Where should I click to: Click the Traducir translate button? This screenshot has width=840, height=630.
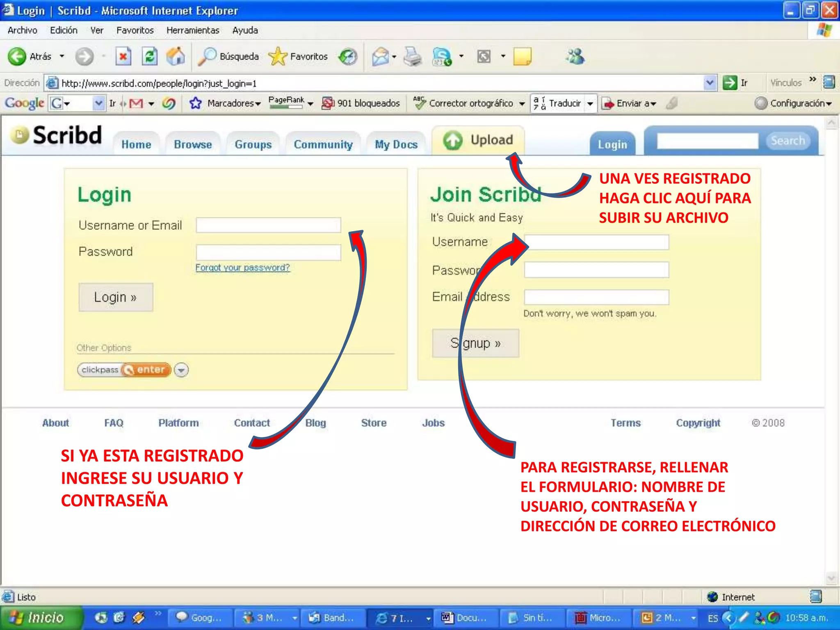tap(557, 103)
